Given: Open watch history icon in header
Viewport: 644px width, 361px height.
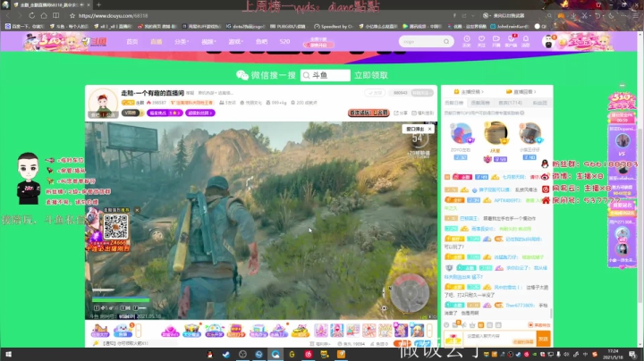Looking at the screenshot, I should 467,40.
